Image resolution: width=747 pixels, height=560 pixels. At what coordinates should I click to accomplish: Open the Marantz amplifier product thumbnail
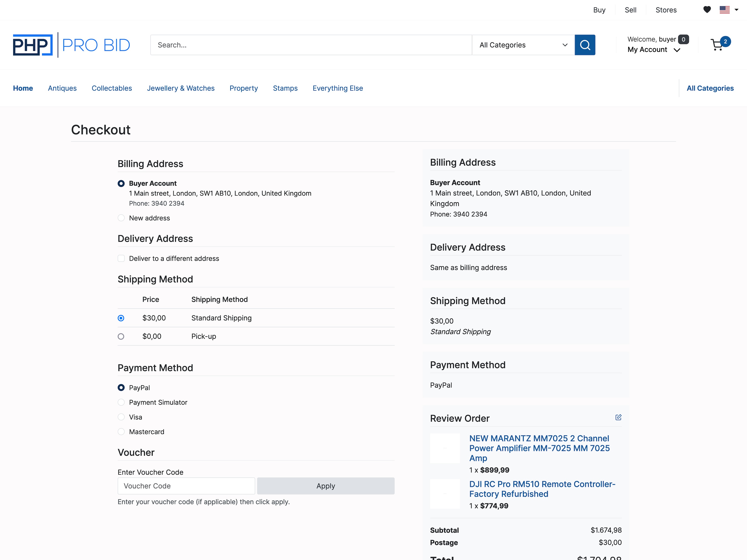tap(445, 448)
